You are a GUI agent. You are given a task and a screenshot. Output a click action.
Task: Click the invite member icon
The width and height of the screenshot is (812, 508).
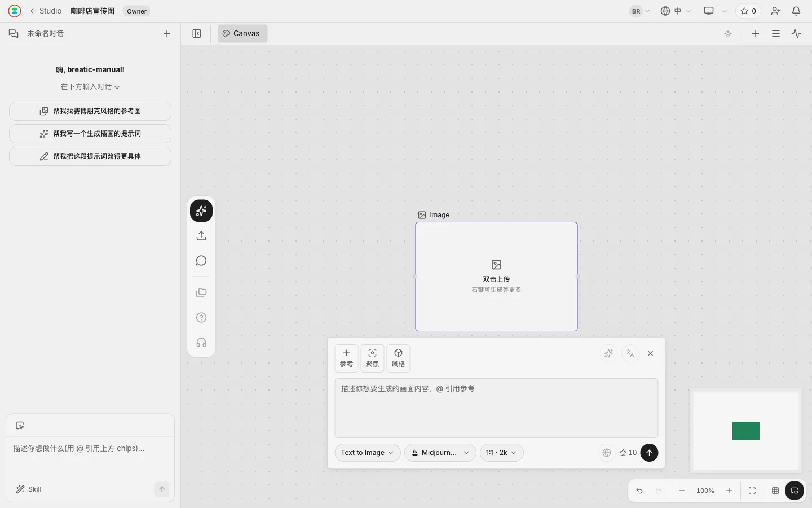point(776,11)
